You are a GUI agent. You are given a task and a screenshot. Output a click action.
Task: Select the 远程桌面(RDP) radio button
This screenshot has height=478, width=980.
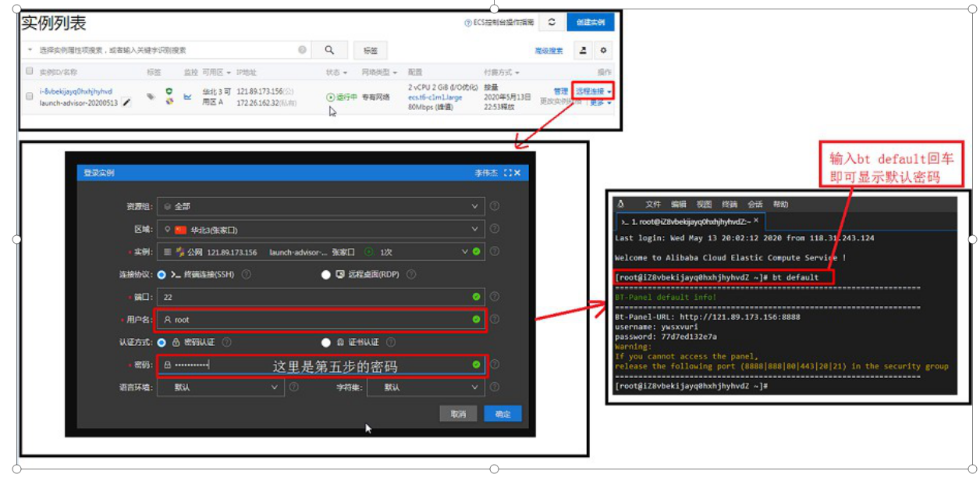[x=325, y=275]
